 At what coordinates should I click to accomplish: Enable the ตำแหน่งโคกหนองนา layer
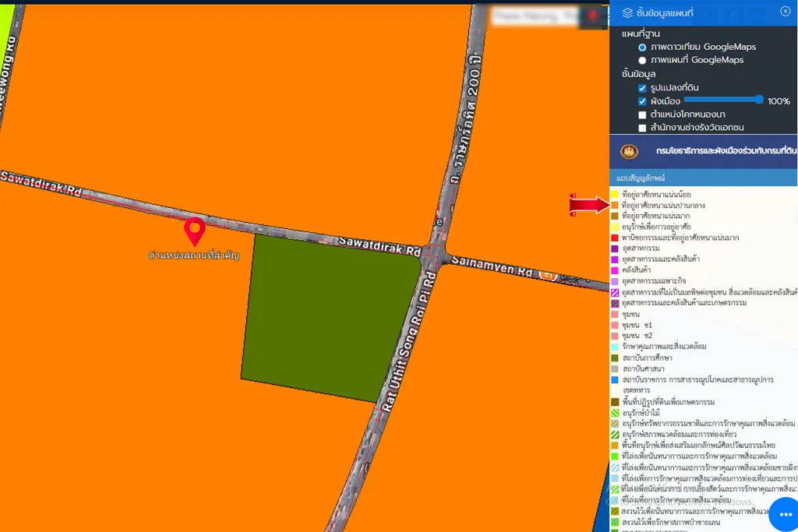[x=642, y=115]
